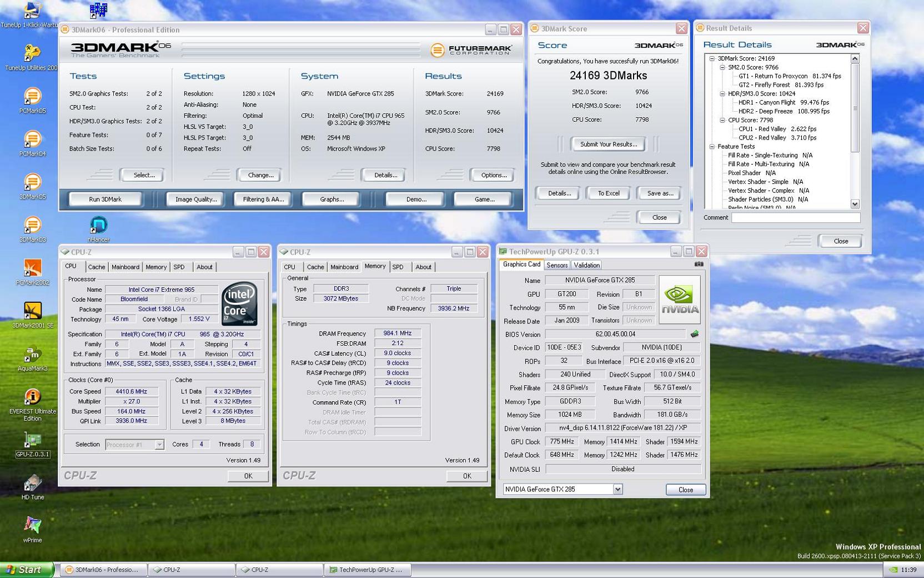The width and height of the screenshot is (924, 578).
Task: Click Filtering & AA button
Action: [263, 200]
